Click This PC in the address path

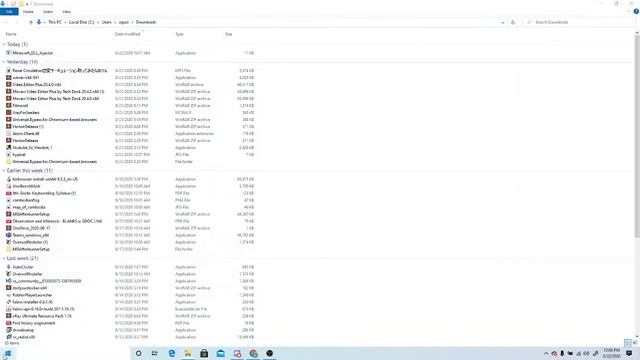click(x=55, y=22)
